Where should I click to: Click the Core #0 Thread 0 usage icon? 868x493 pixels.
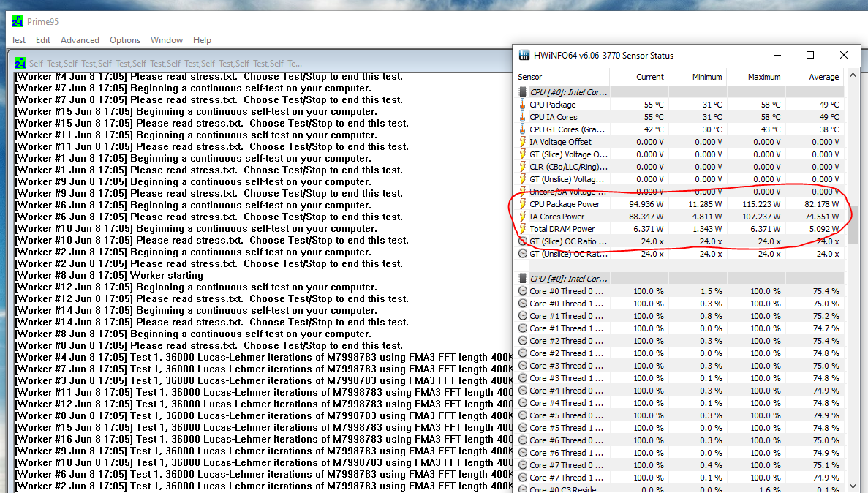pyautogui.click(x=523, y=291)
